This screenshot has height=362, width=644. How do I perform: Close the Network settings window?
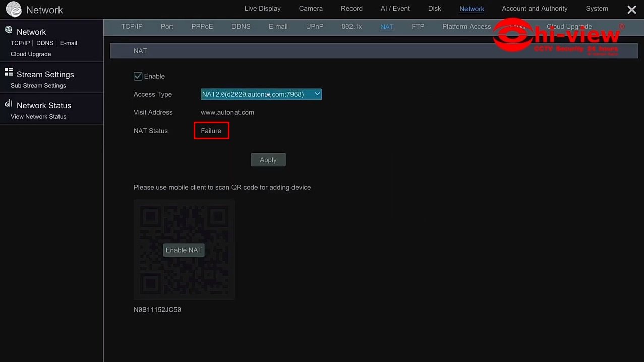point(631,10)
